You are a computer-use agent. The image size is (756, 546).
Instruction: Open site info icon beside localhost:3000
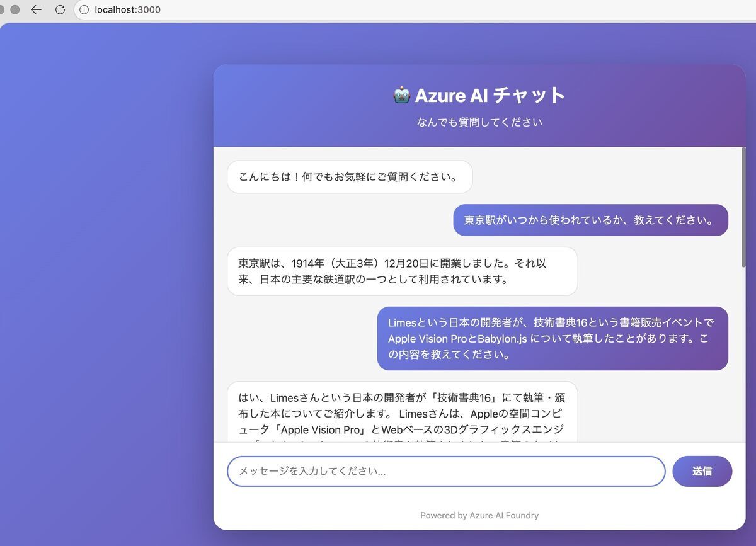tap(84, 9)
